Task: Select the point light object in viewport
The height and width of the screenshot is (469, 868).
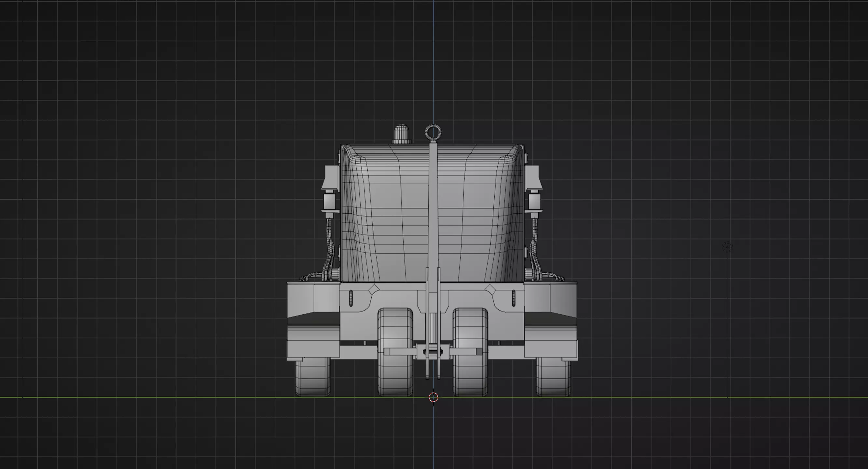Action: [x=727, y=247]
